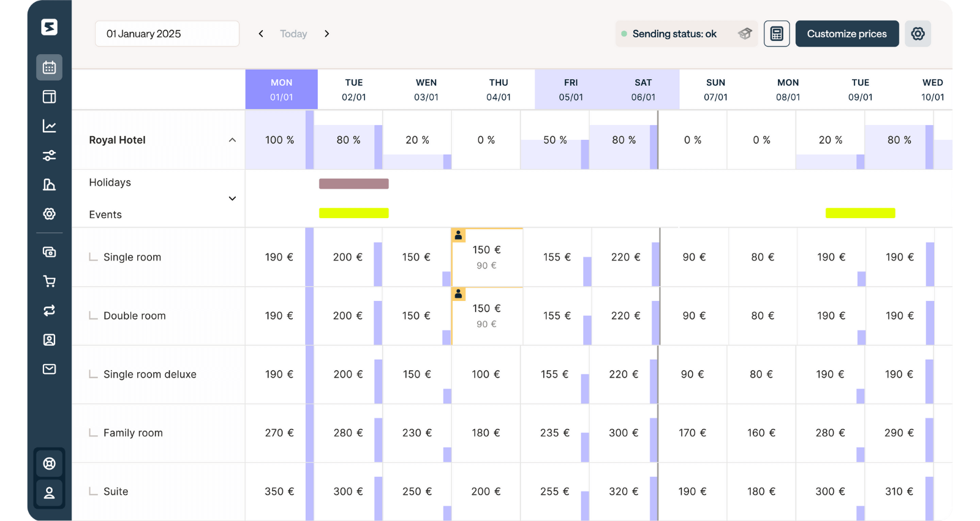Open the calendar view in sidebar
980x521 pixels.
click(49, 67)
